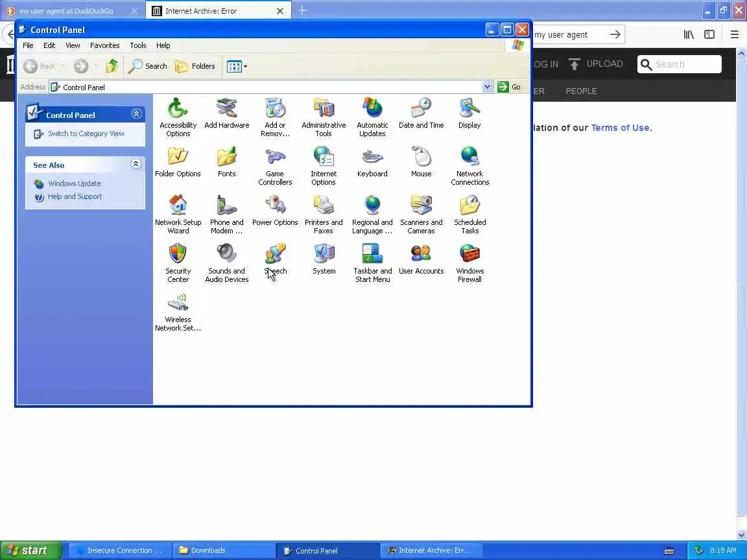Click the Go button beside address bar
747x560 pixels.
[509, 87]
